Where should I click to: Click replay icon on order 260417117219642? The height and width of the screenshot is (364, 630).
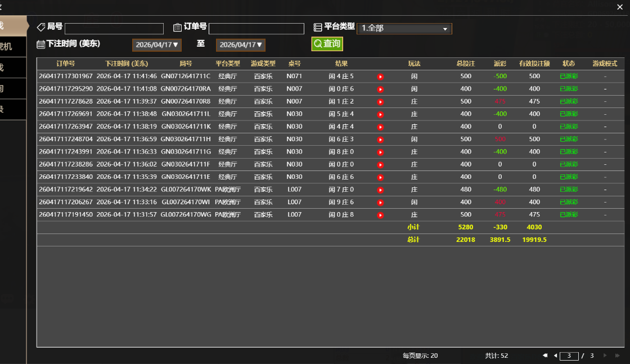point(380,190)
